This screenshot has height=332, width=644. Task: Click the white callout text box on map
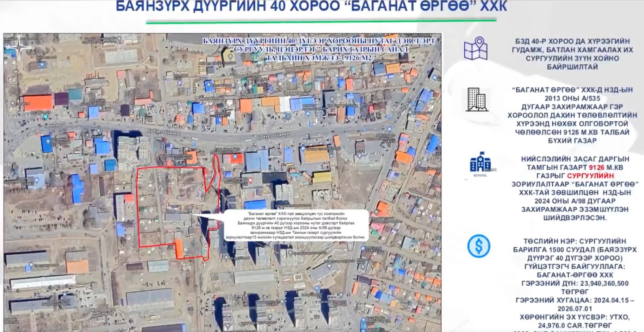pos(296,226)
